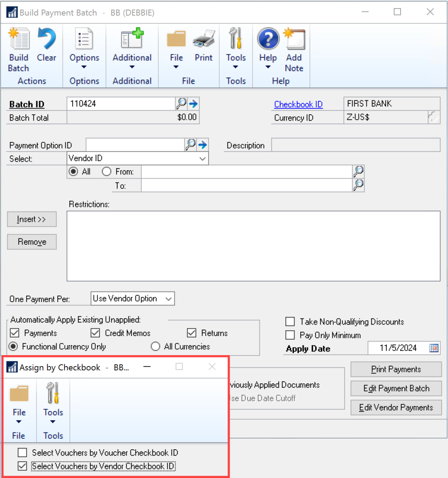The height and width of the screenshot is (478, 448).
Task: Click the Assign by Checkbook title icon
Action: 12,367
